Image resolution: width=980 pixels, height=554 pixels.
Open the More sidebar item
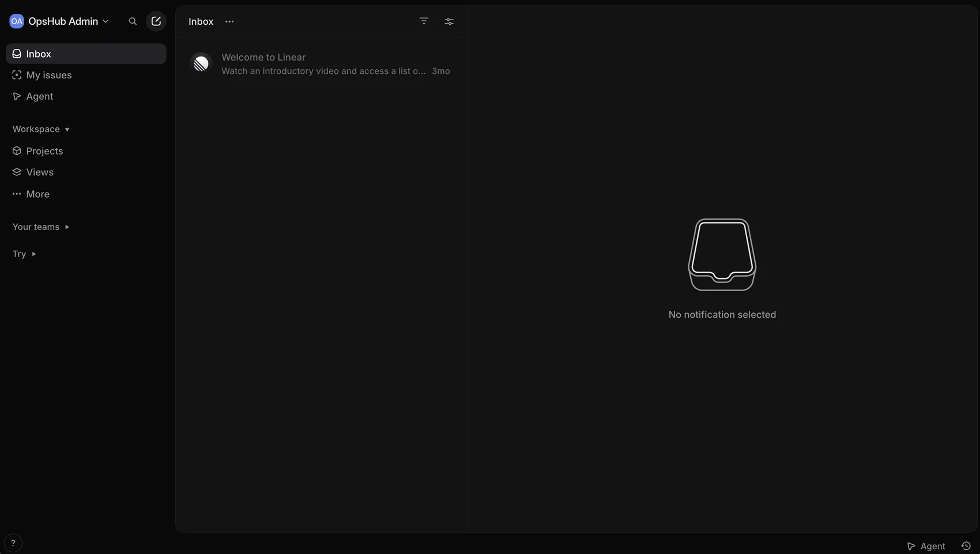pyautogui.click(x=86, y=194)
